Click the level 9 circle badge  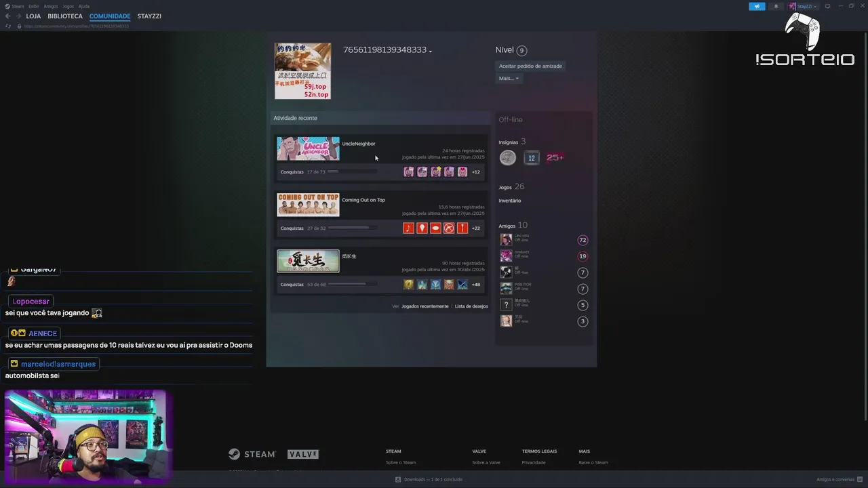coord(521,50)
